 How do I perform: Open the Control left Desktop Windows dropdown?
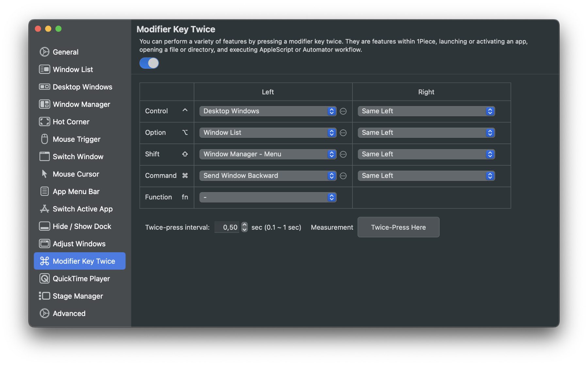[x=268, y=111]
